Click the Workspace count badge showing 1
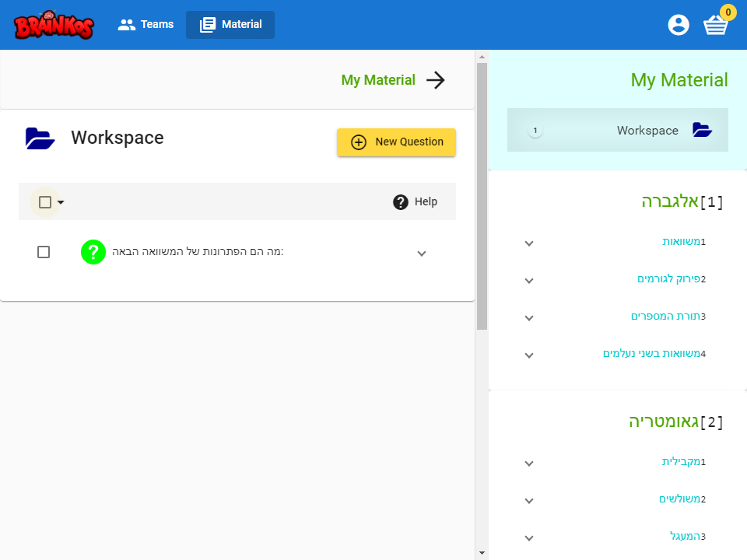 pyautogui.click(x=535, y=130)
